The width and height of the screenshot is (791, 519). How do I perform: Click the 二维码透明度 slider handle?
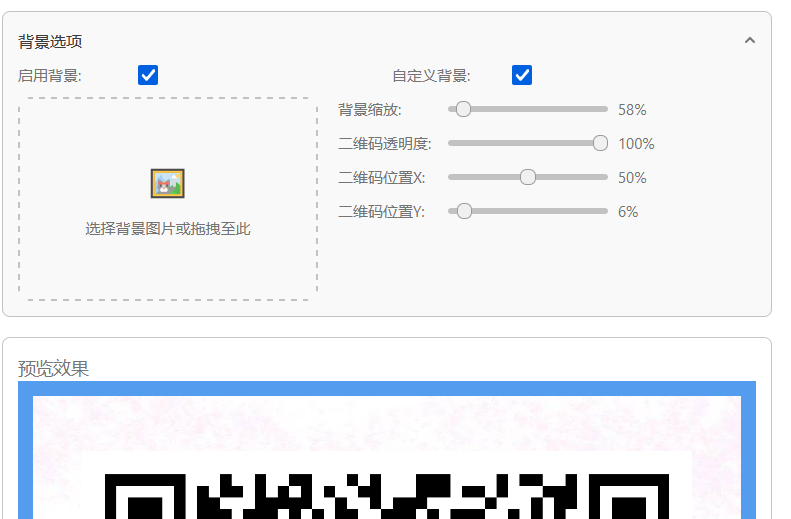click(x=600, y=143)
